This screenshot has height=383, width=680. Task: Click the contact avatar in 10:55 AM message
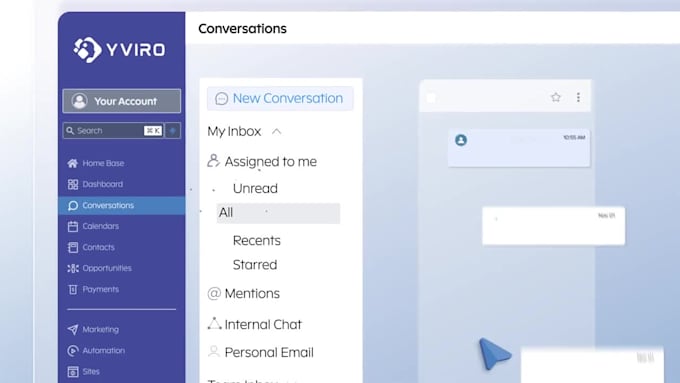tap(461, 140)
